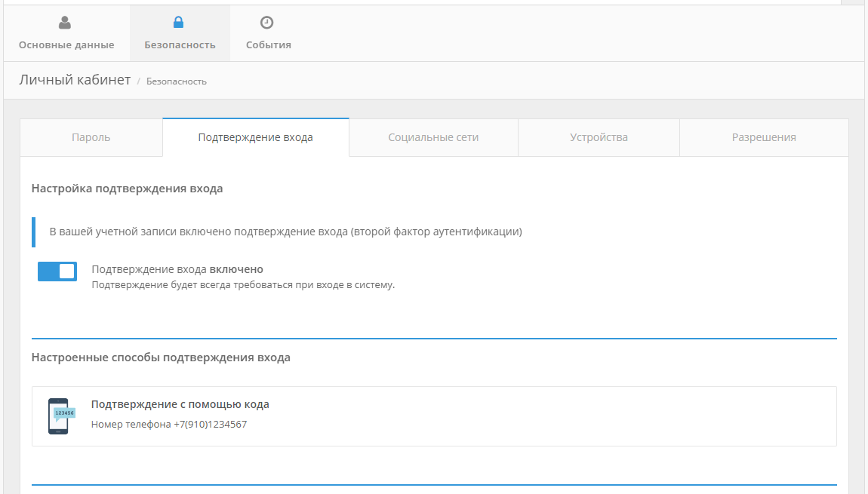Image resolution: width=868 pixels, height=494 pixels.
Task: Open the События section label
Action: point(268,45)
